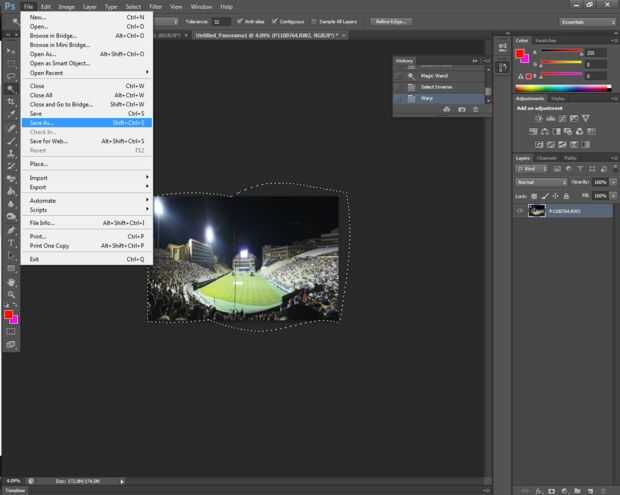The image size is (620, 495).
Task: Pick a color from spectrum ramp
Action: 563,88
